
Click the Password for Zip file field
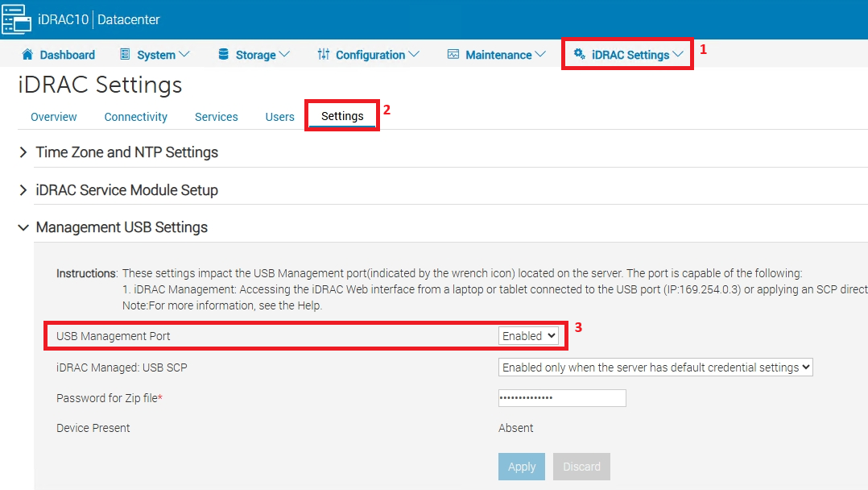(562, 398)
